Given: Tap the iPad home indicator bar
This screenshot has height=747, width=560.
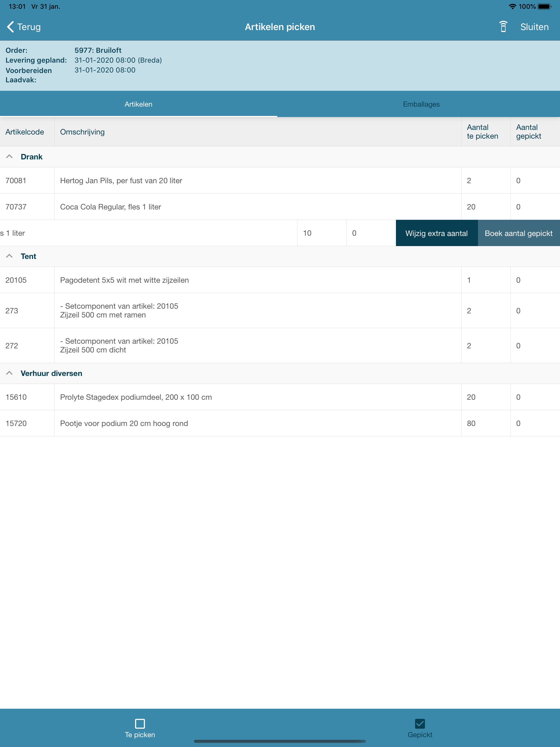Looking at the screenshot, I should [280, 741].
